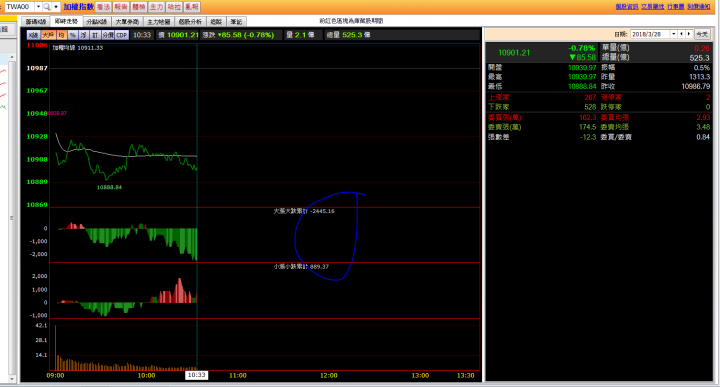Click the 小漲小跌累計 889.37 label
Image resolution: width=720 pixels, height=387 pixels.
pyautogui.click(x=301, y=266)
